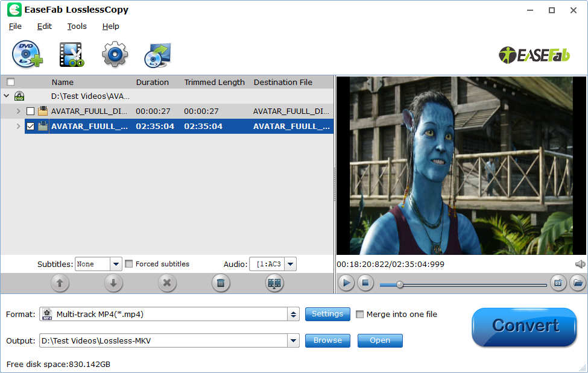Click the preview seek slider handle
This screenshot has width=588, height=373.
[400, 284]
